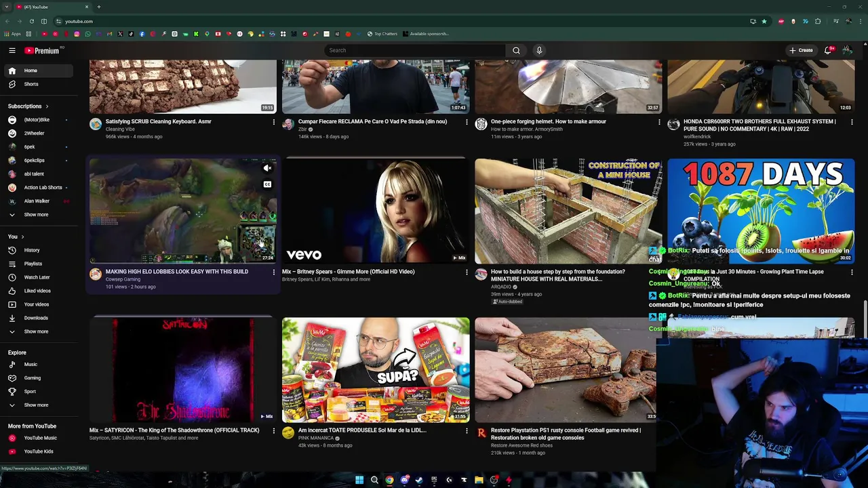Image resolution: width=868 pixels, height=488 pixels.
Task: Open a new browser tab
Action: (x=99, y=7)
